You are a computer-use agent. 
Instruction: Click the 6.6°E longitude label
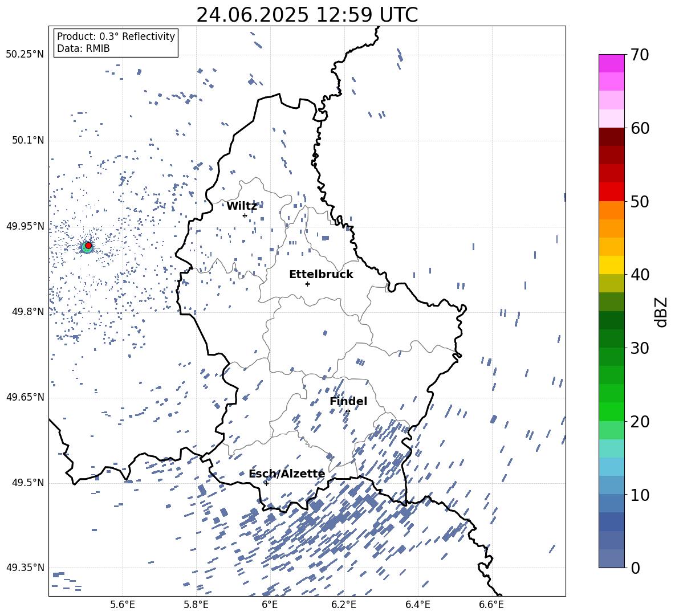coord(491,605)
